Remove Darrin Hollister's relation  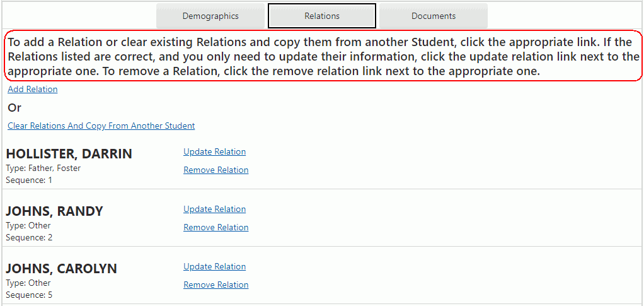[x=216, y=170]
